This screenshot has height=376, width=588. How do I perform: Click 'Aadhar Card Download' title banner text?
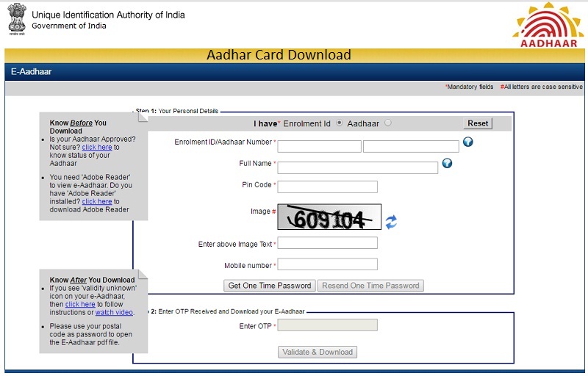coord(279,55)
